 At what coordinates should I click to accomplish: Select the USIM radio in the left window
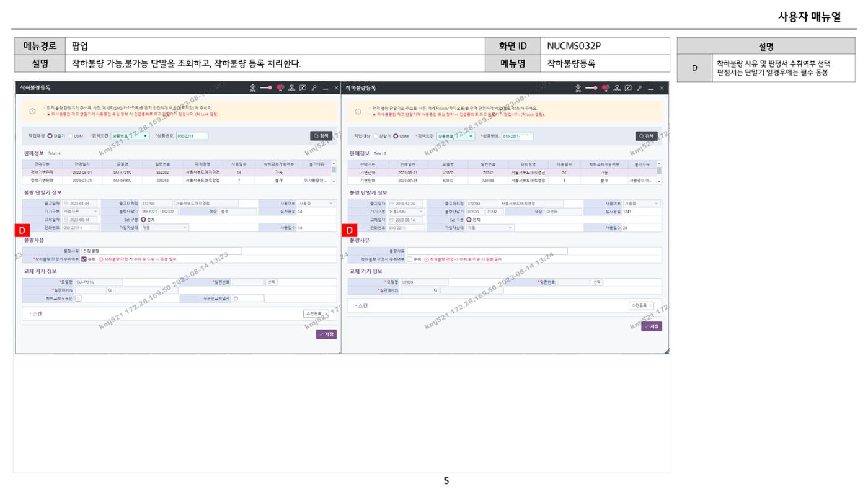(70, 136)
